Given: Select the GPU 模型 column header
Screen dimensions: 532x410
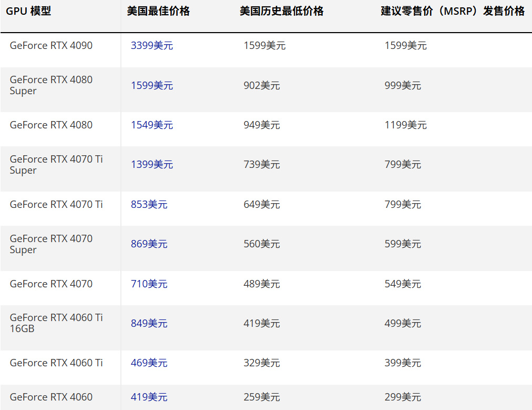Looking at the screenshot, I should click(28, 11).
